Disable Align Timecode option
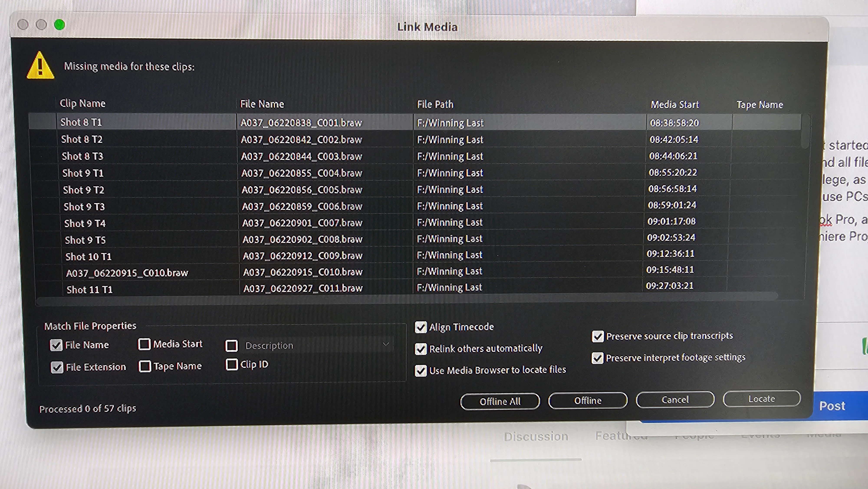This screenshot has width=868, height=489. 421,327
